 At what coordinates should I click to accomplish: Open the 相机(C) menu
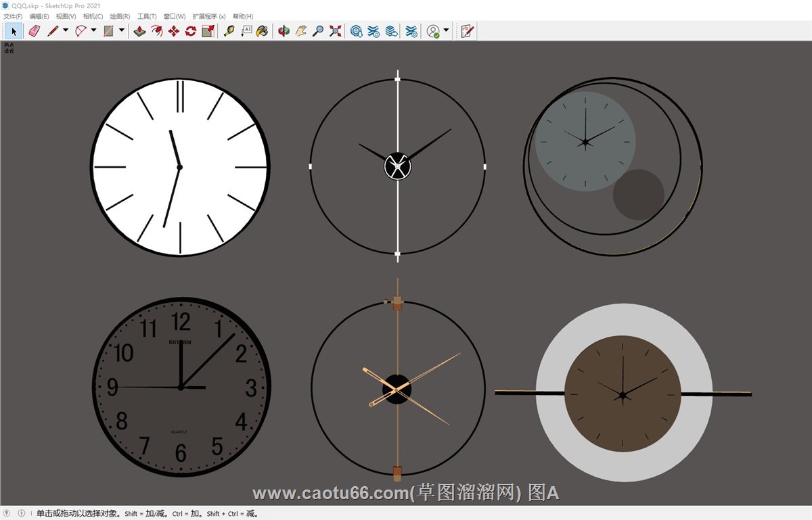point(93,16)
